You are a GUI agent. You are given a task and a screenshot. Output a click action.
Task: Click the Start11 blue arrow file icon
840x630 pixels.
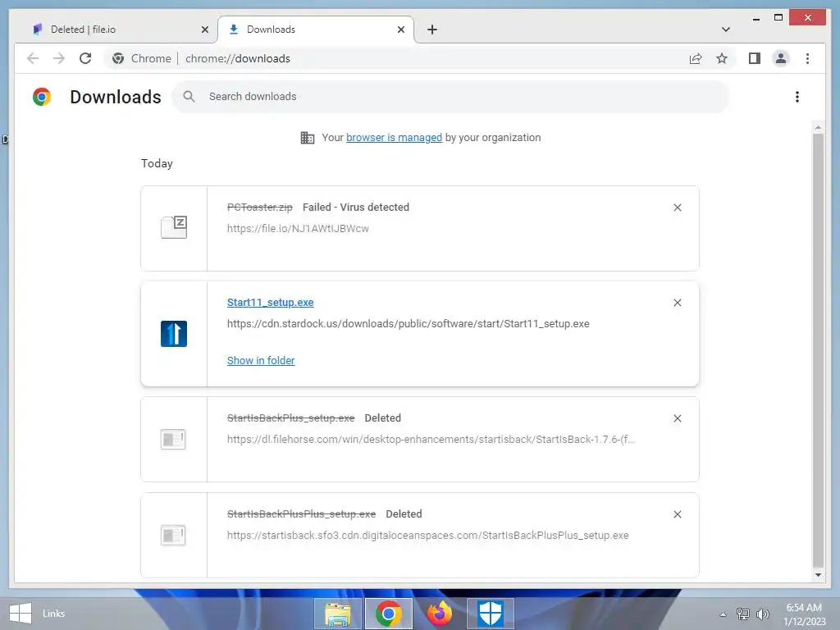click(x=174, y=334)
